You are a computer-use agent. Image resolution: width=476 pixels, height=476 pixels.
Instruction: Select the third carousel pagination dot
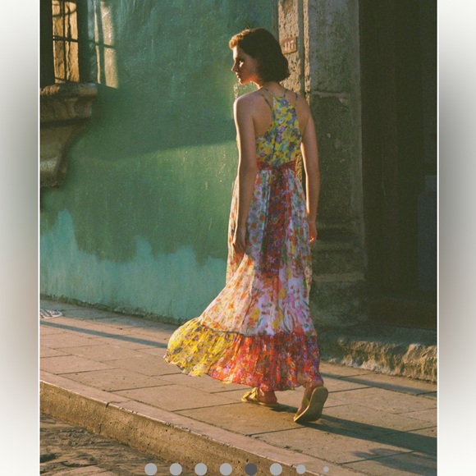[201, 469]
